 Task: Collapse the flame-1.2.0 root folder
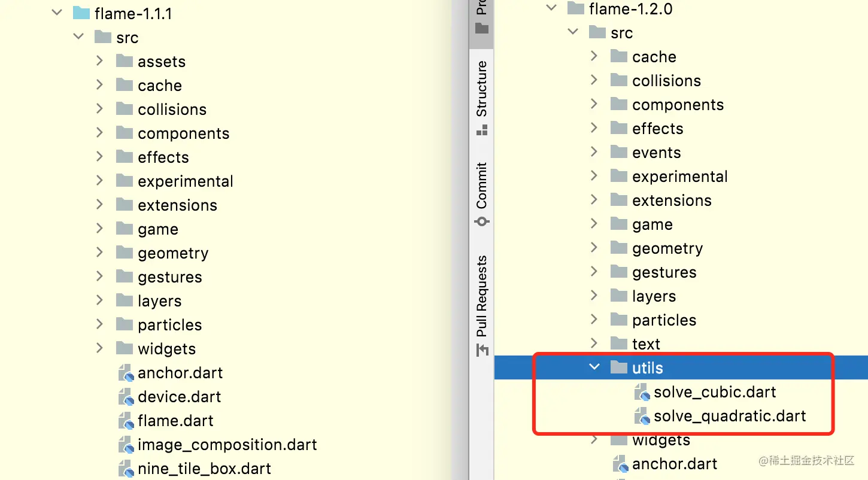551,8
